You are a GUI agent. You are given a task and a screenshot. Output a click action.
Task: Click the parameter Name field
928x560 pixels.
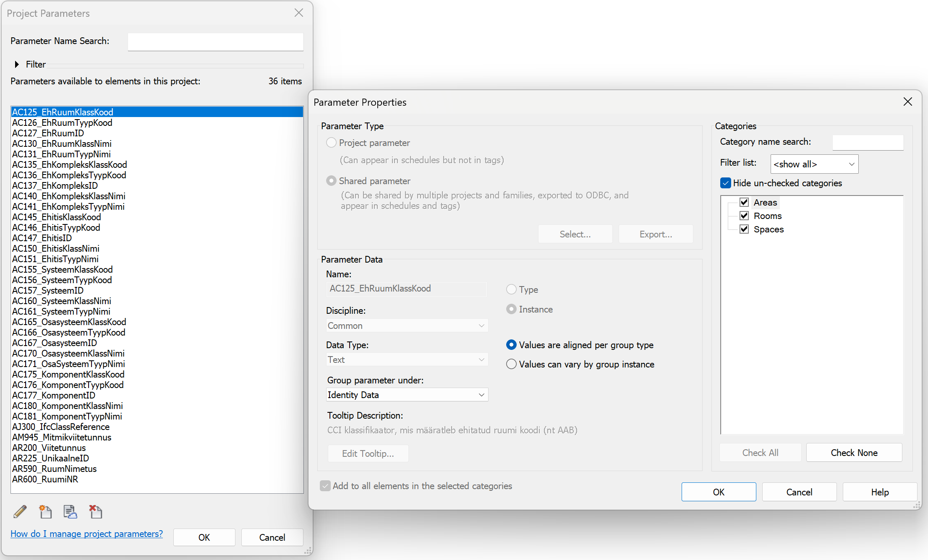tap(406, 289)
